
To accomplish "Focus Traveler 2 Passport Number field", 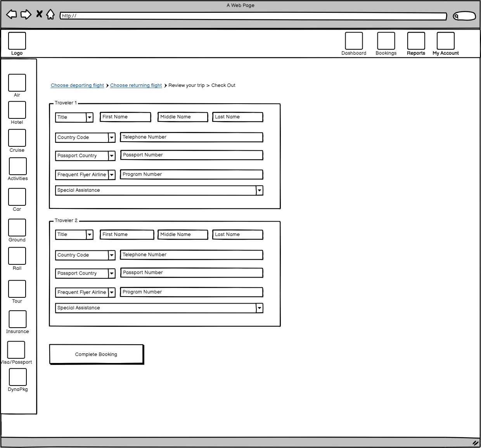I will [192, 273].
